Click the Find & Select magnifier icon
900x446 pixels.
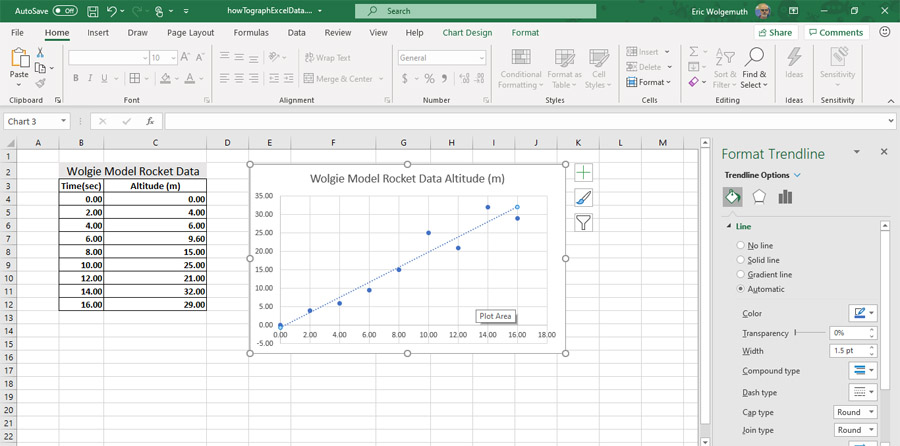click(x=754, y=57)
